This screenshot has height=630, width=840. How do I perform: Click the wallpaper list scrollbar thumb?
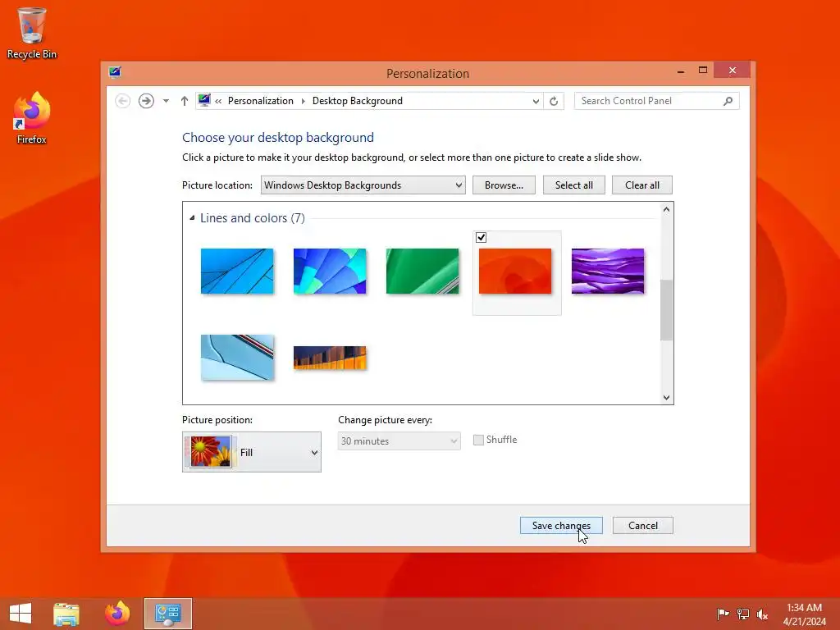point(666,309)
